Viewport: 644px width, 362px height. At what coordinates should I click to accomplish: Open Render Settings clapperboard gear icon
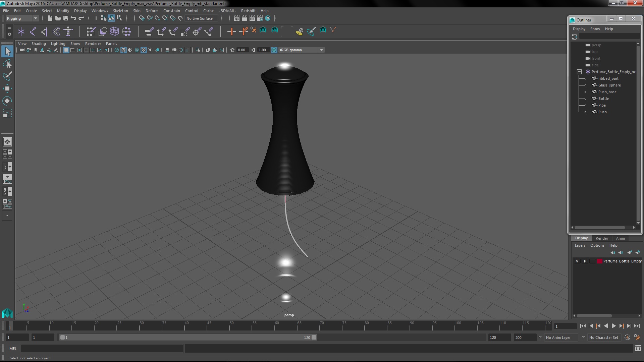tap(260, 18)
